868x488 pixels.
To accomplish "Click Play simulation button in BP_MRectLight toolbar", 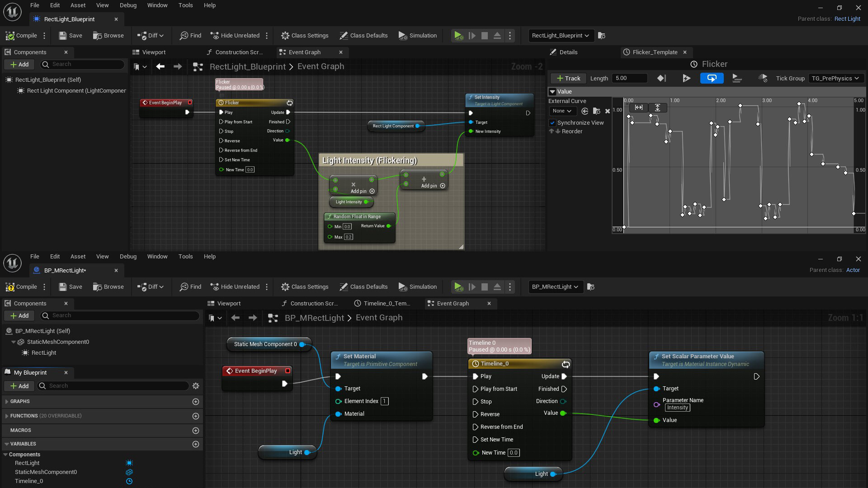I will pyautogui.click(x=458, y=287).
